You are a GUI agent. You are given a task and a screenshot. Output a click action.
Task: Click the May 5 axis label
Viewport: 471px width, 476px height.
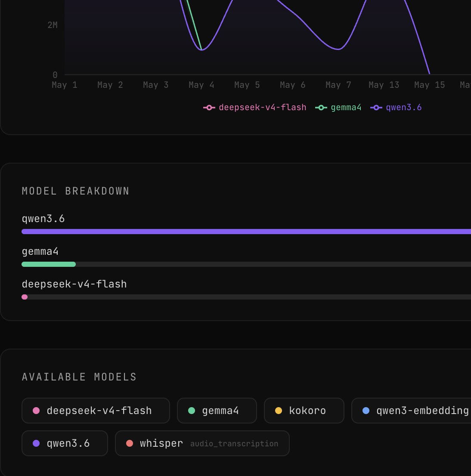pyautogui.click(x=247, y=85)
